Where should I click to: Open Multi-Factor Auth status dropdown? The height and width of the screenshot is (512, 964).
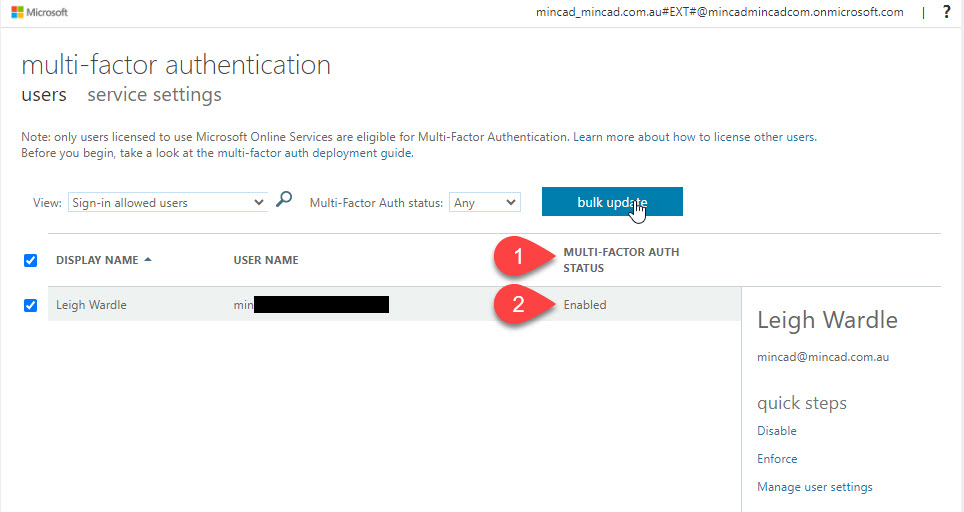pos(485,202)
